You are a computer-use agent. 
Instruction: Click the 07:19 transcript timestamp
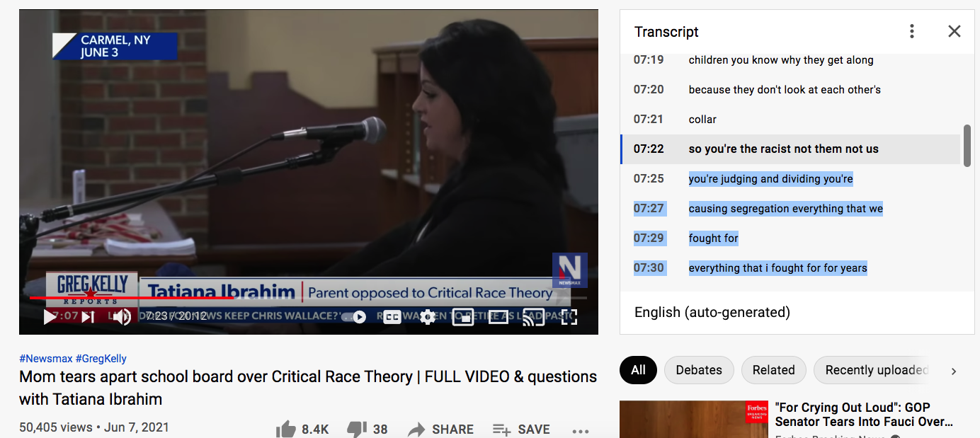[x=649, y=60]
